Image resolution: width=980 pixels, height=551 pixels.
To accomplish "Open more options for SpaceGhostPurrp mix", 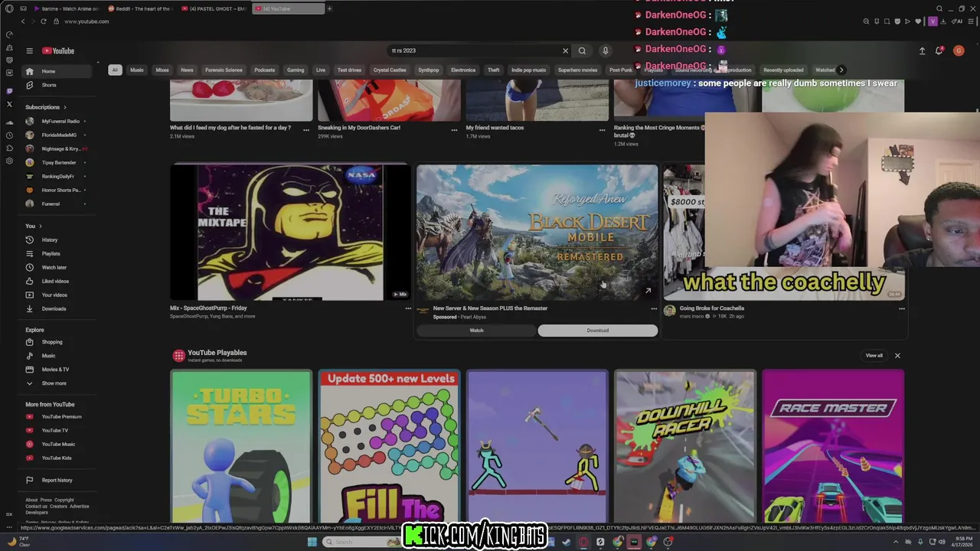I will [x=408, y=308].
